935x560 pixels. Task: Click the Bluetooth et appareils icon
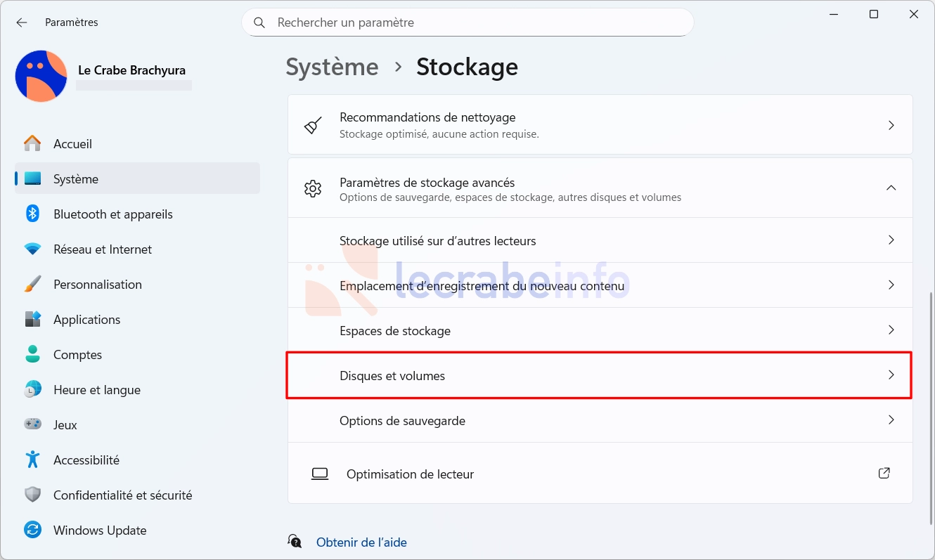click(x=32, y=214)
